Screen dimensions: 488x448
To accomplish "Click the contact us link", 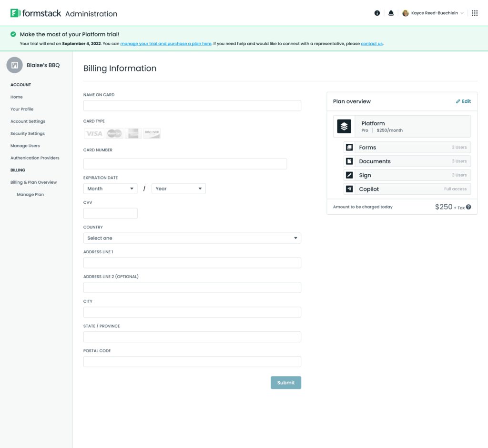I will (x=372, y=44).
